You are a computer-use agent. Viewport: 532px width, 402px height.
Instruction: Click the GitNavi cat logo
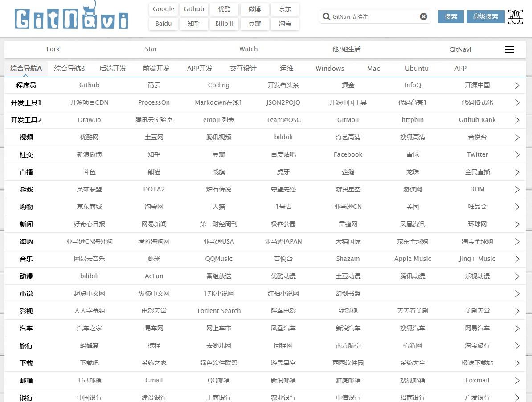point(71,18)
